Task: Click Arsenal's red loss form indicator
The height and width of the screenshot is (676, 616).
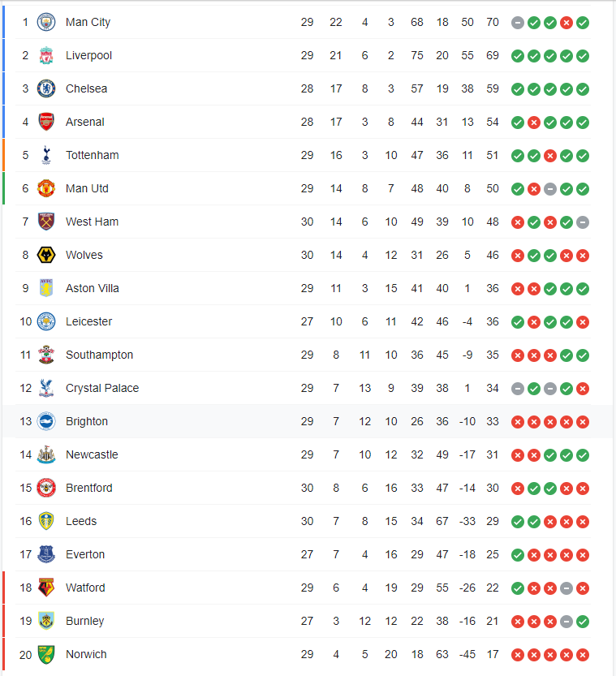Action: (x=534, y=123)
